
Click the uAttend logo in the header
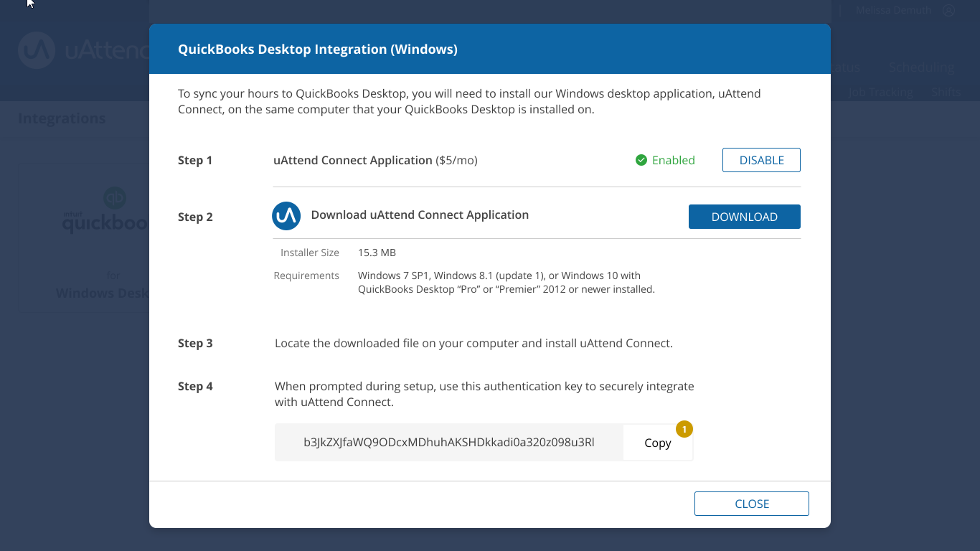click(37, 50)
